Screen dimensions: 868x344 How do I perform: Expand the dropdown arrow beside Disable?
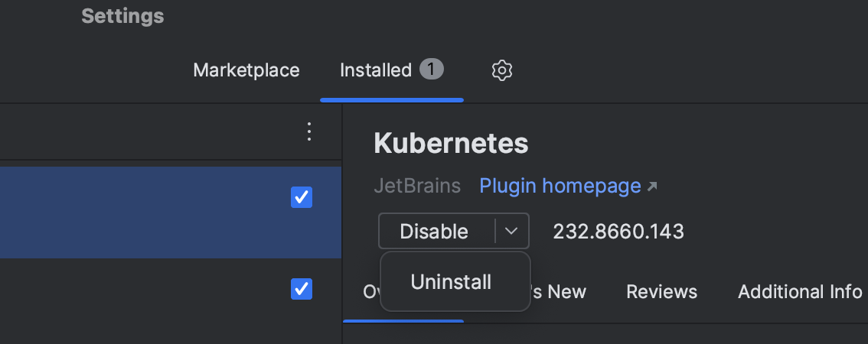pyautogui.click(x=512, y=231)
